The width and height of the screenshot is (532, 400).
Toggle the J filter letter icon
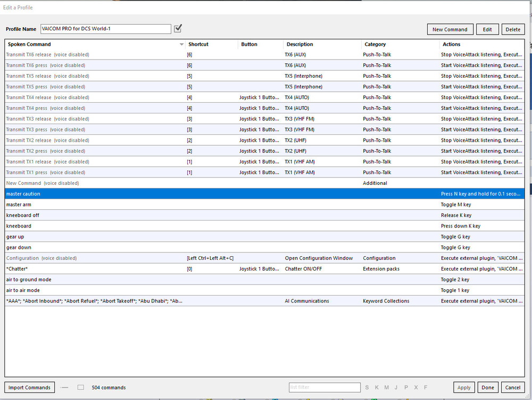396,387
